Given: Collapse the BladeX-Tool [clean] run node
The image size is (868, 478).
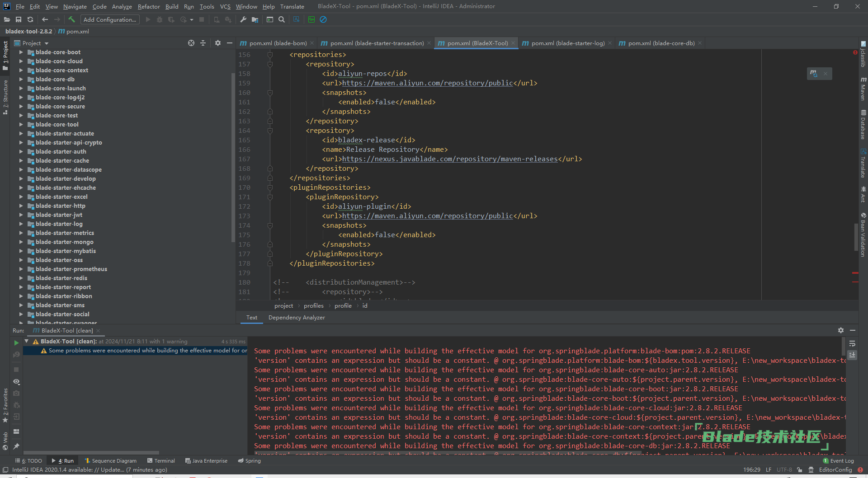Looking at the screenshot, I should (27, 341).
